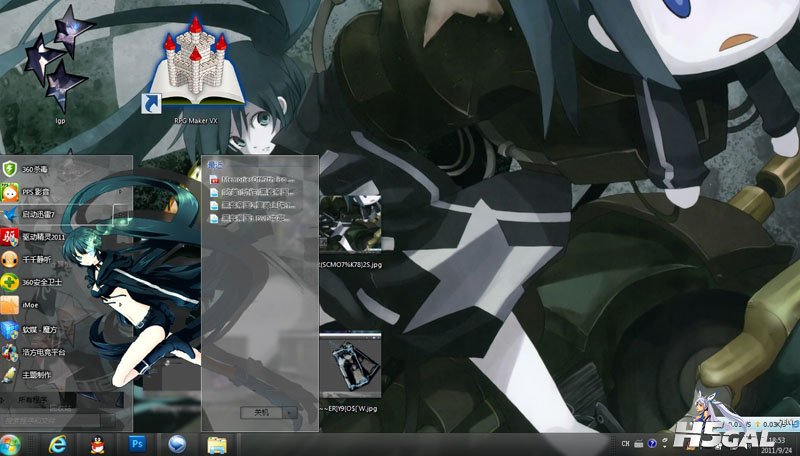Start 启动迅雷7 from the start menu
The image size is (800, 456).
pyautogui.click(x=57, y=214)
